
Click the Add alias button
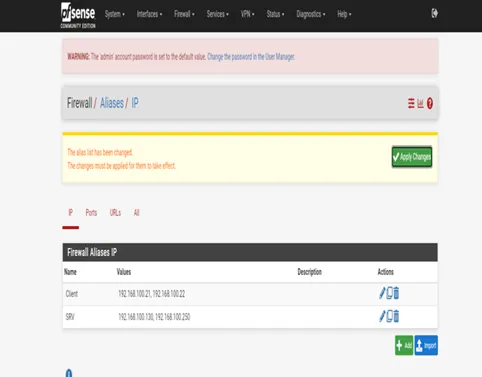point(404,345)
